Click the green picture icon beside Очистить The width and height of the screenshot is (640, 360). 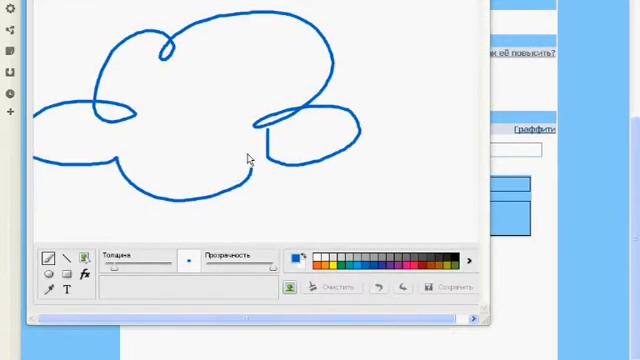tap(290, 287)
